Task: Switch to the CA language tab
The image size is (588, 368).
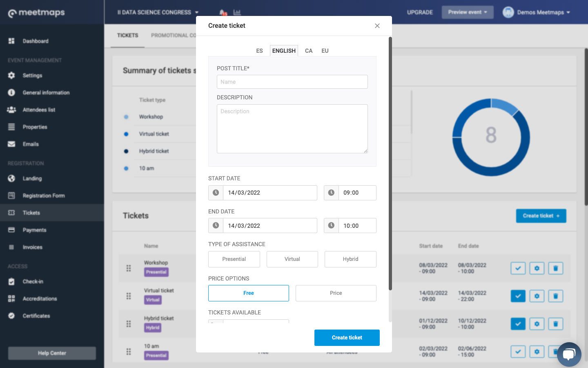Action: [x=309, y=51]
